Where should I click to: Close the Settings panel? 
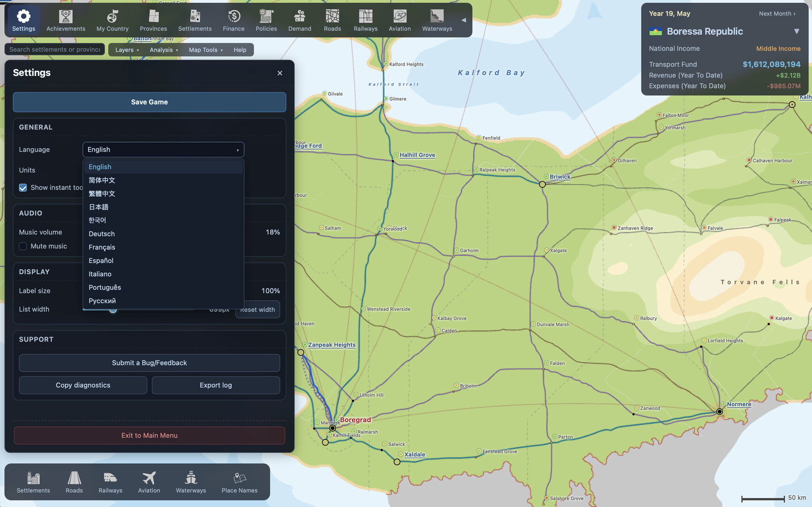(x=280, y=73)
